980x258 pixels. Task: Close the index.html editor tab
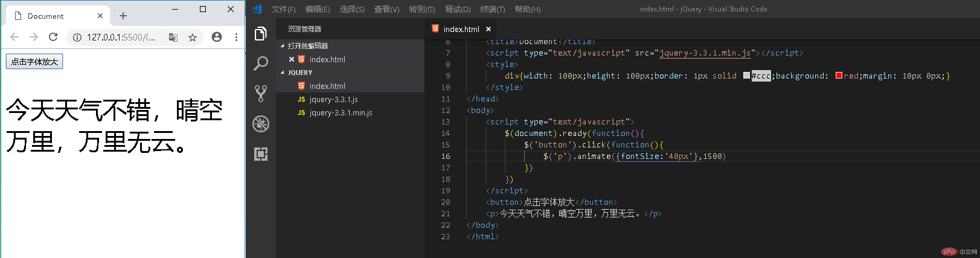(488, 29)
